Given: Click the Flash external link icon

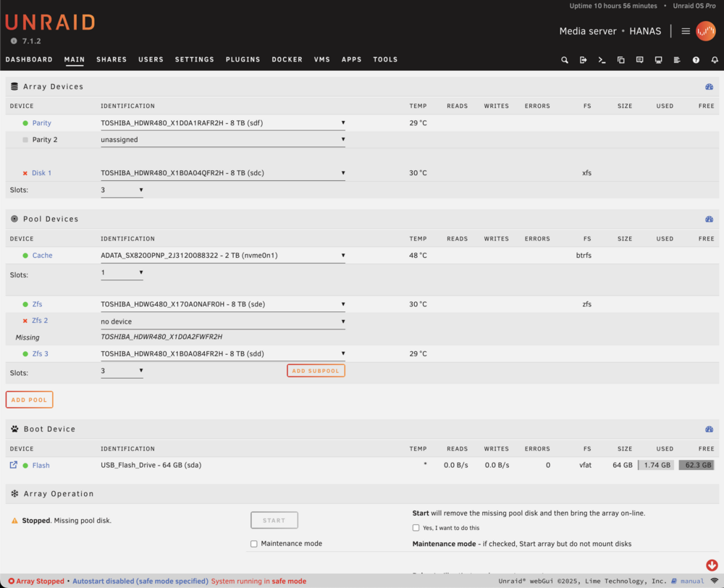Looking at the screenshot, I should pyautogui.click(x=13, y=465).
